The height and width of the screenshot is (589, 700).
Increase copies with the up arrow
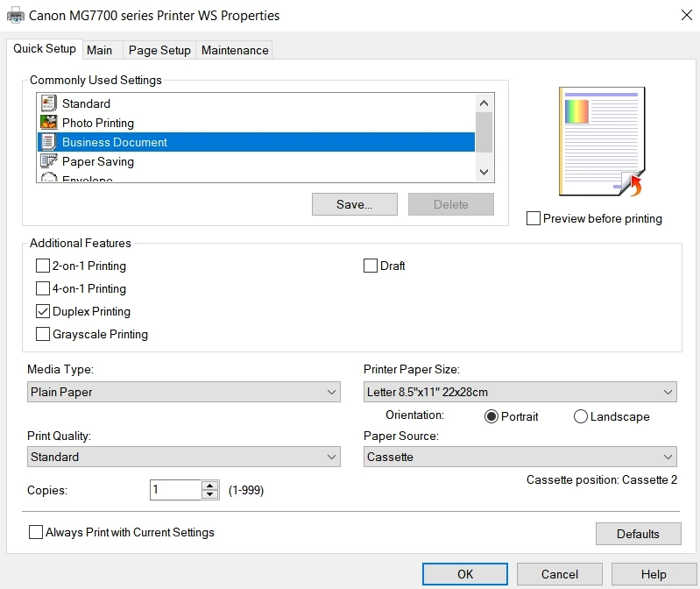(209, 486)
